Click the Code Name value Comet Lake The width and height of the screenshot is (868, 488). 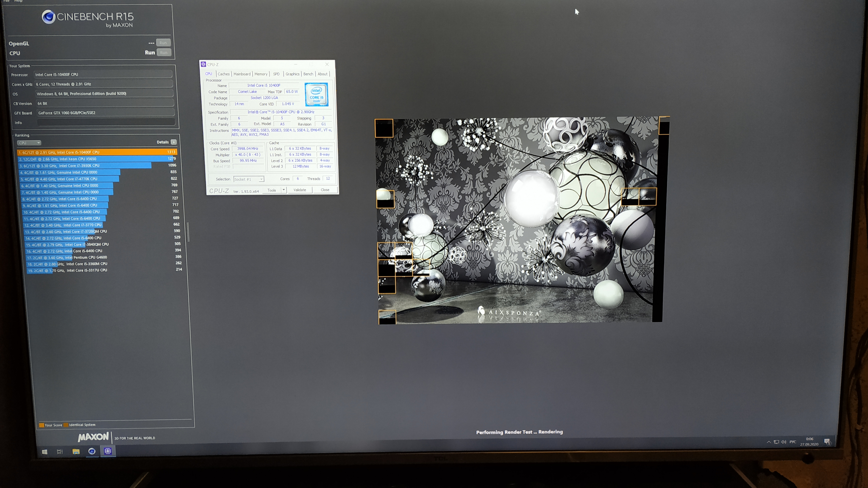point(247,91)
